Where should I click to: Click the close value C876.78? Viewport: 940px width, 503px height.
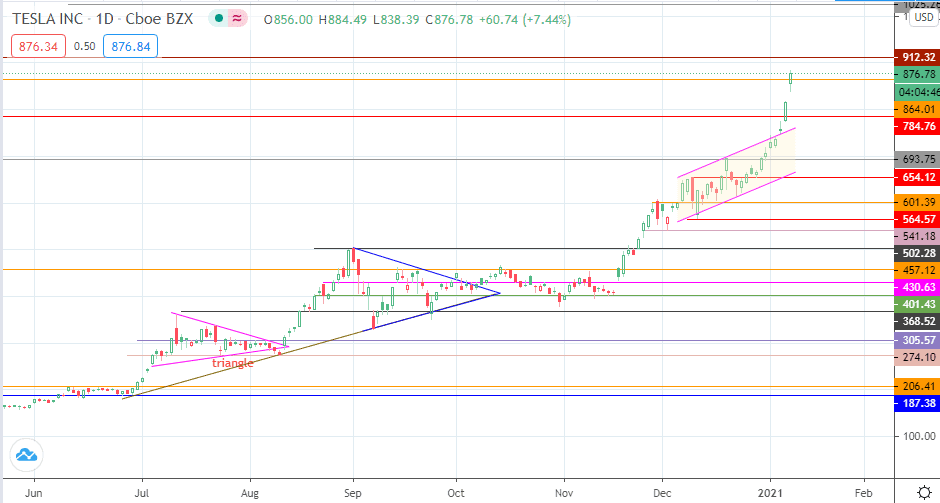(449, 20)
